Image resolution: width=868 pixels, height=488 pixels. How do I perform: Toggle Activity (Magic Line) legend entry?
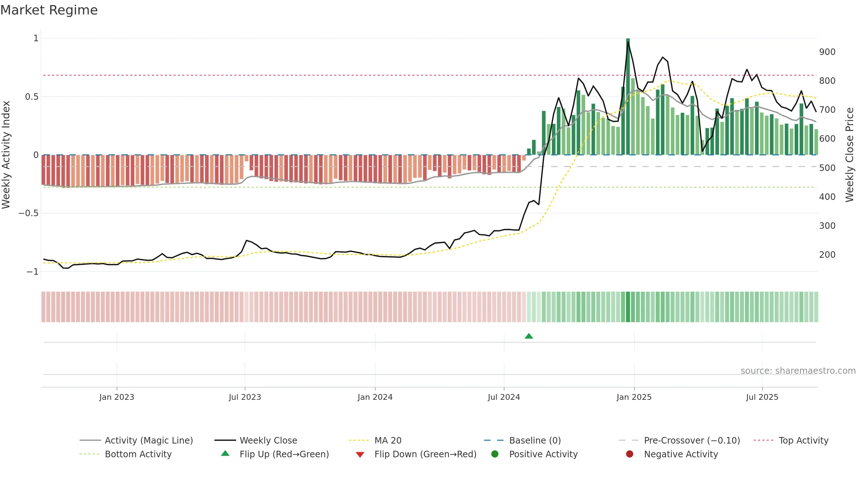[136, 440]
